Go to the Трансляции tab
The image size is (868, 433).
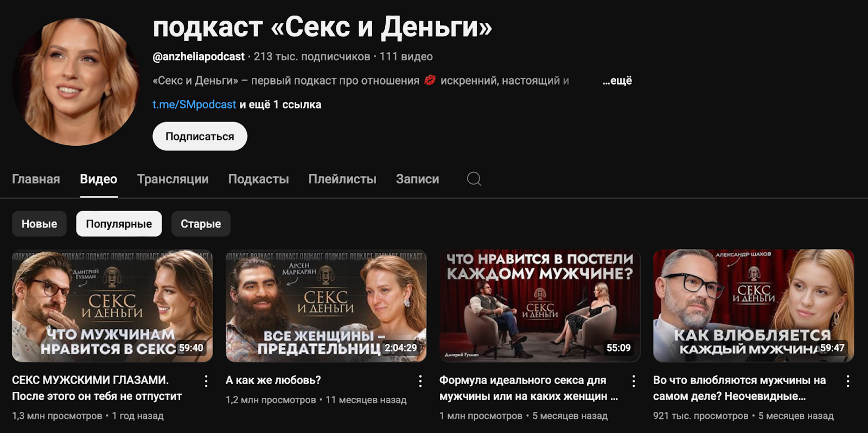point(173,179)
